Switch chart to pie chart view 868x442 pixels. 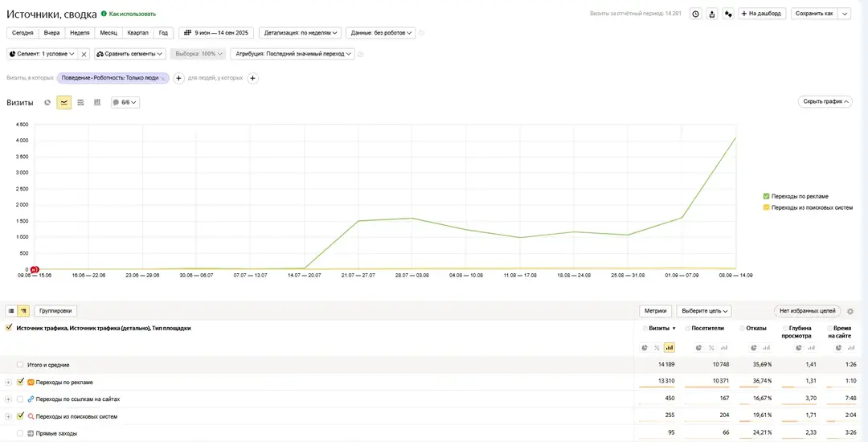[47, 103]
